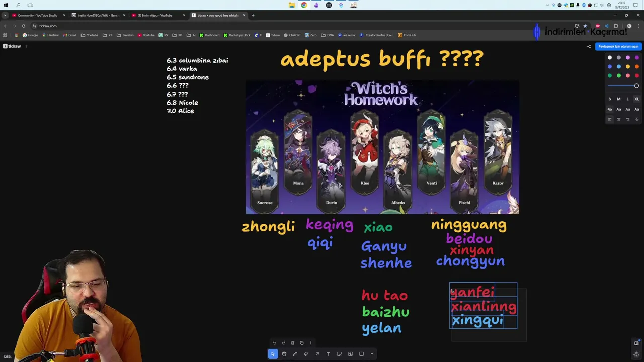Undo the last canvas action
The height and width of the screenshot is (362, 644).
click(x=274, y=343)
